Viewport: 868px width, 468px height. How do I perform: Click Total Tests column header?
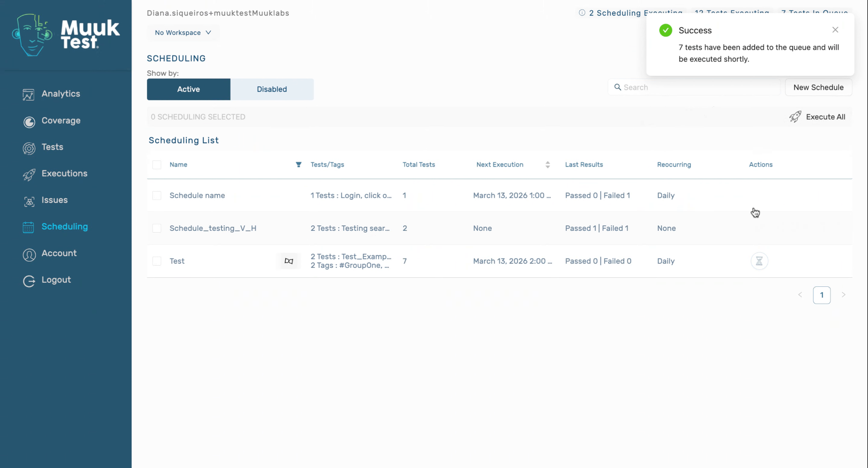pyautogui.click(x=419, y=165)
